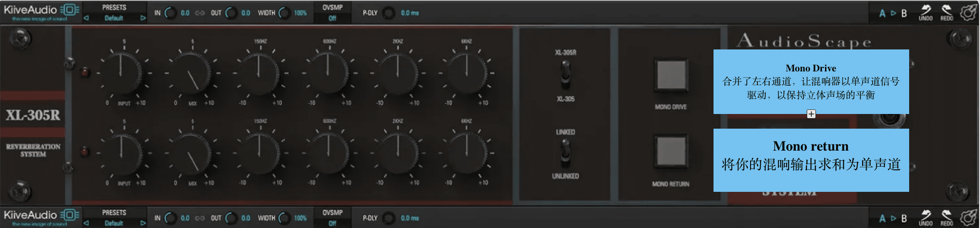Copy A to B with the bottom toolbar arrow
980x228 pixels.
tap(893, 218)
